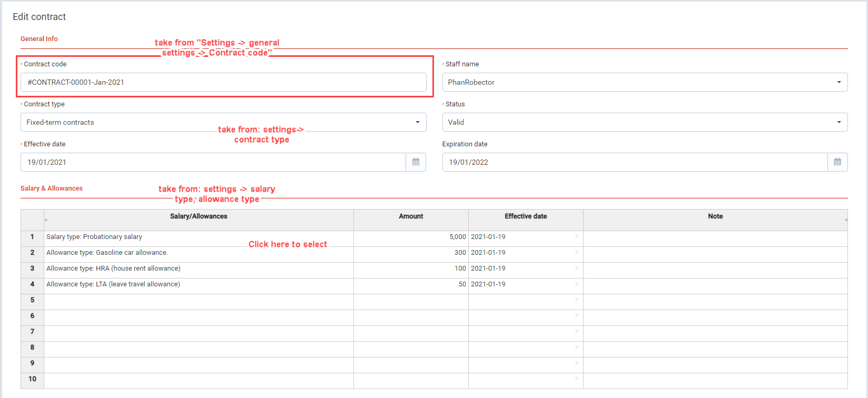Open the Staff name dropdown

645,82
